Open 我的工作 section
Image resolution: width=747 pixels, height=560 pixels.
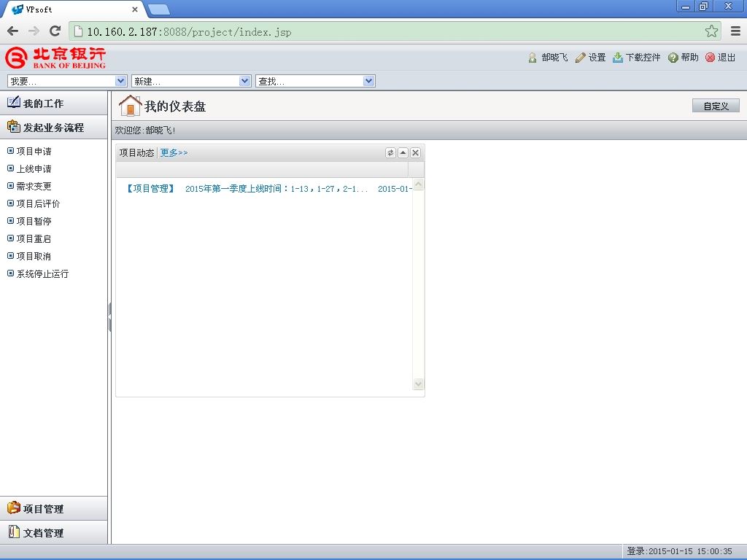point(54,103)
